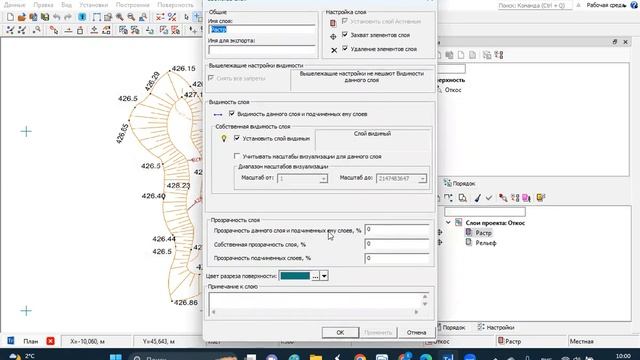Click the magenta layers icon in layers panel toolbar
Screen dimensions: 640x360
click(x=527, y=198)
